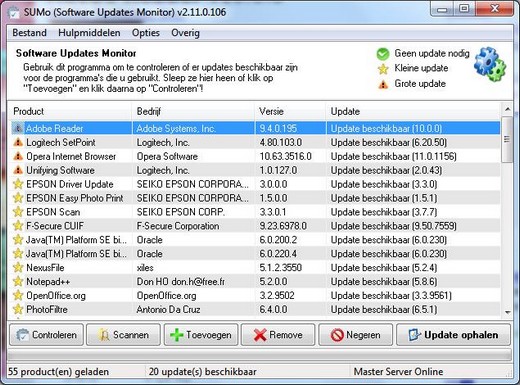Click the star icon beside EPSON Scan

[18, 212]
